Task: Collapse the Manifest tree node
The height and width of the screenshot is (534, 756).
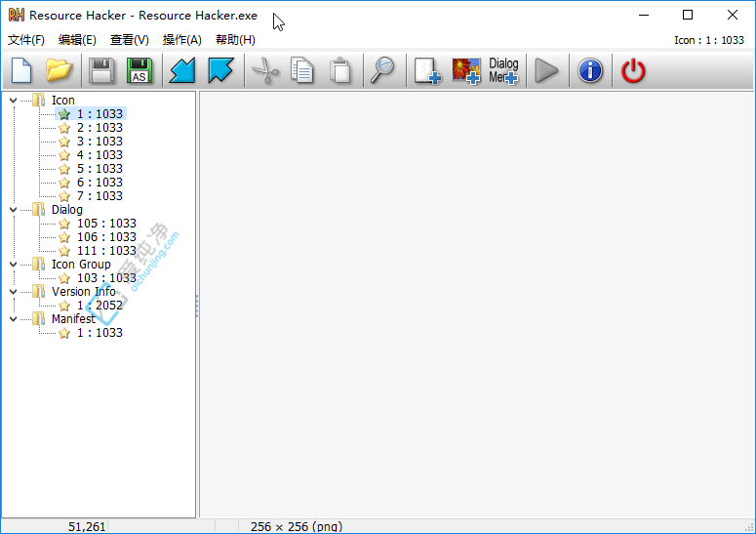Action: 13,319
